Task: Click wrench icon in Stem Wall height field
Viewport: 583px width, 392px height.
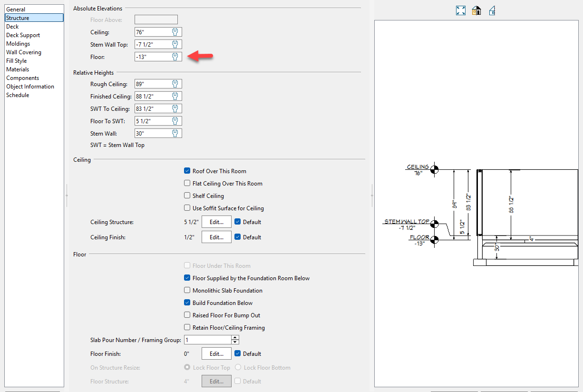Action: pyautogui.click(x=175, y=133)
